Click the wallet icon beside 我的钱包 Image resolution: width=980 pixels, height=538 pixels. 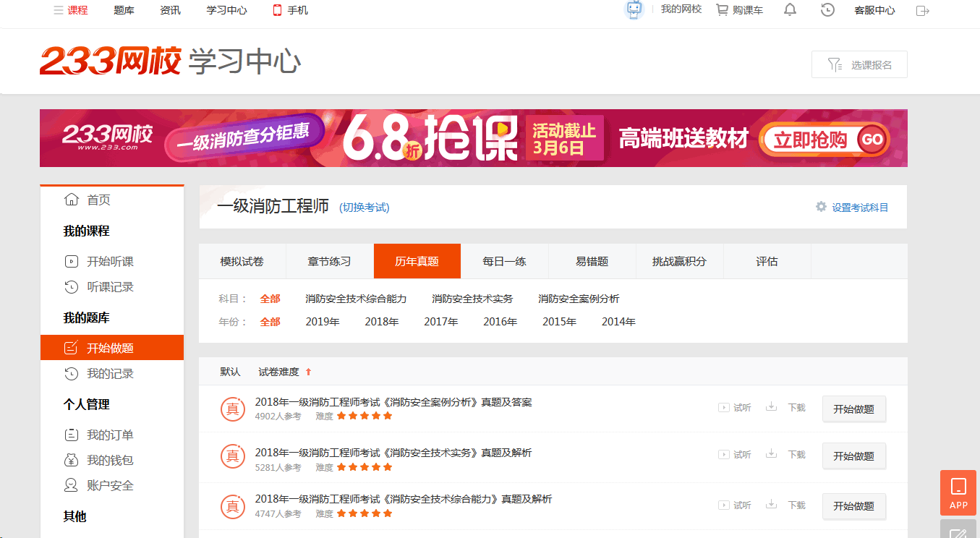[72, 461]
